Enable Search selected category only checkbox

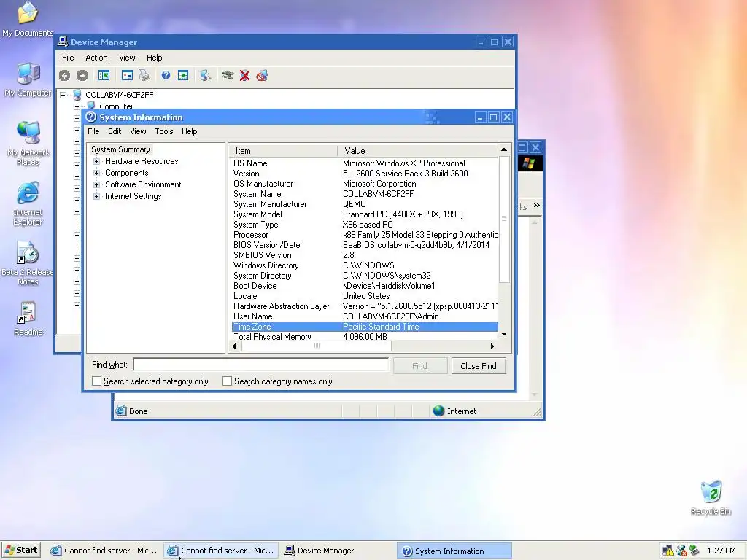(x=97, y=381)
